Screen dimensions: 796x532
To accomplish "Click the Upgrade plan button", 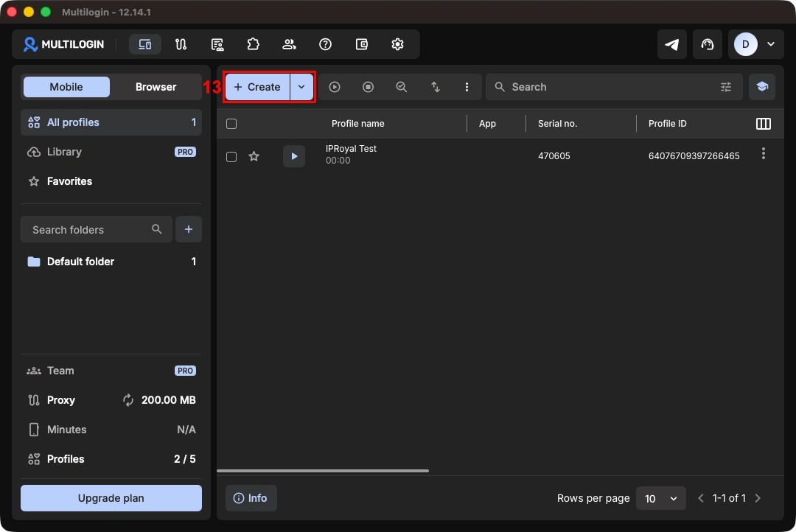I will click(111, 498).
